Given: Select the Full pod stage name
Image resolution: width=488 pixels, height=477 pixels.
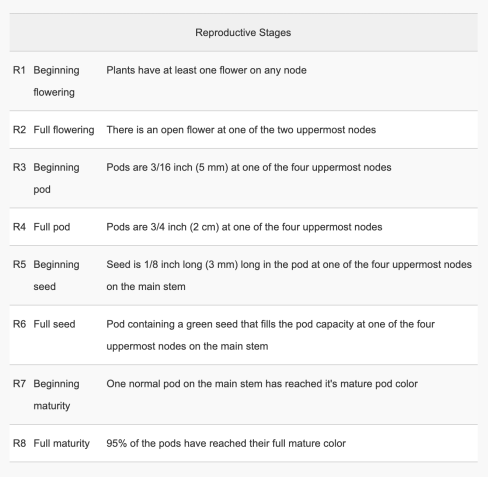Looking at the screenshot, I should point(52,227).
